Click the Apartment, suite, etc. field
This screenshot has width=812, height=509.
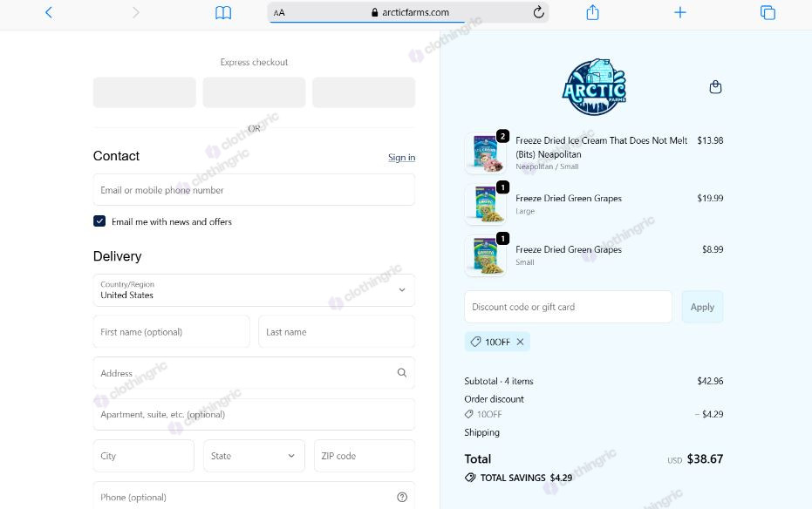point(254,414)
